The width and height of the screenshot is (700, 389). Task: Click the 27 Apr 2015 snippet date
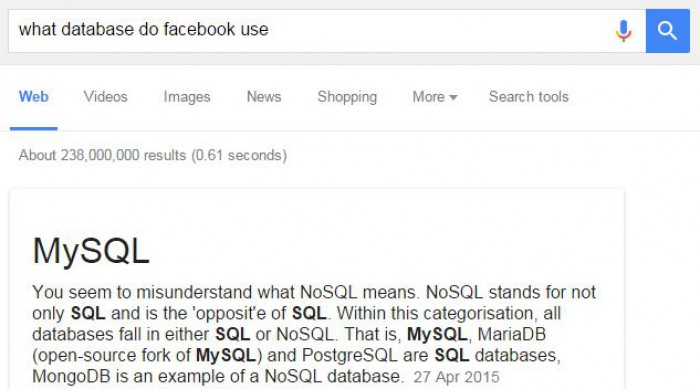pyautogui.click(x=456, y=377)
